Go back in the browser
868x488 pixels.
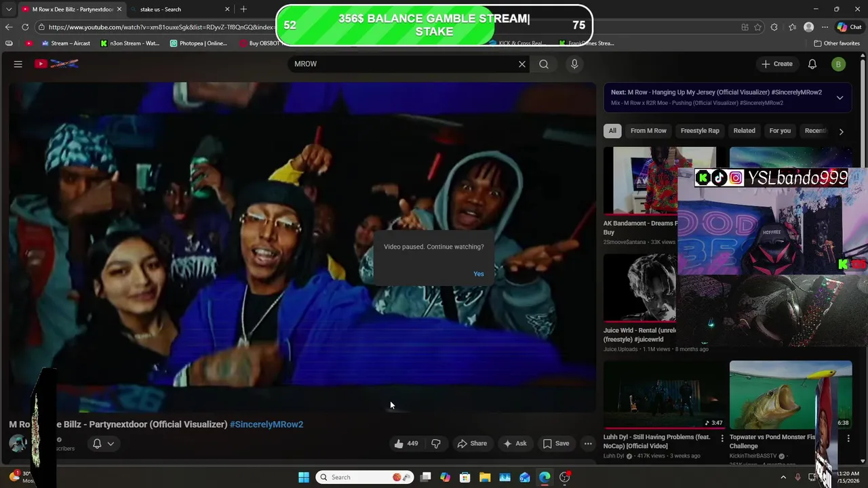[9, 27]
